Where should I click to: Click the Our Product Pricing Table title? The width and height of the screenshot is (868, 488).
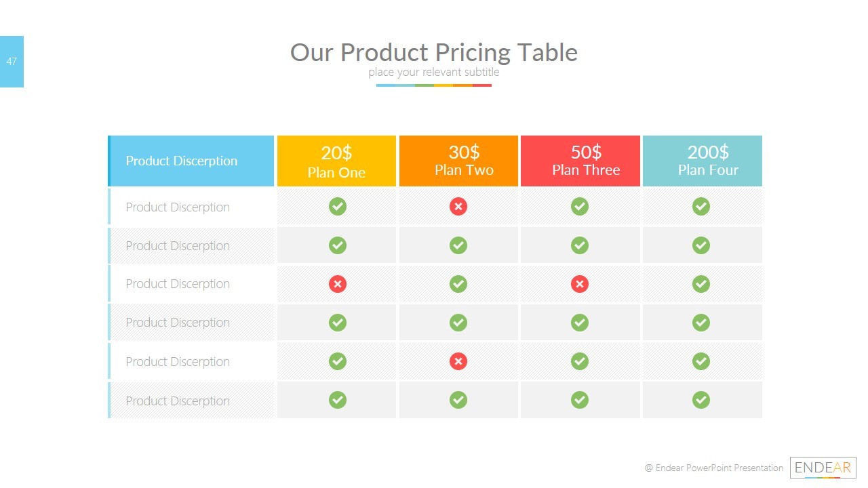click(x=434, y=52)
